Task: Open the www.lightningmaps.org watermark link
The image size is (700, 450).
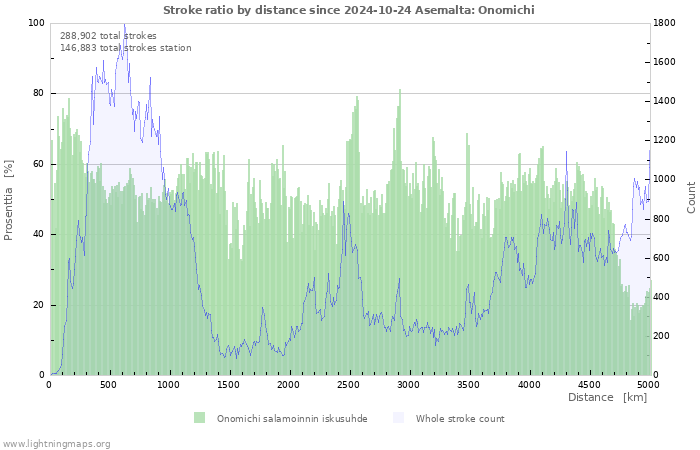Action: (x=56, y=443)
